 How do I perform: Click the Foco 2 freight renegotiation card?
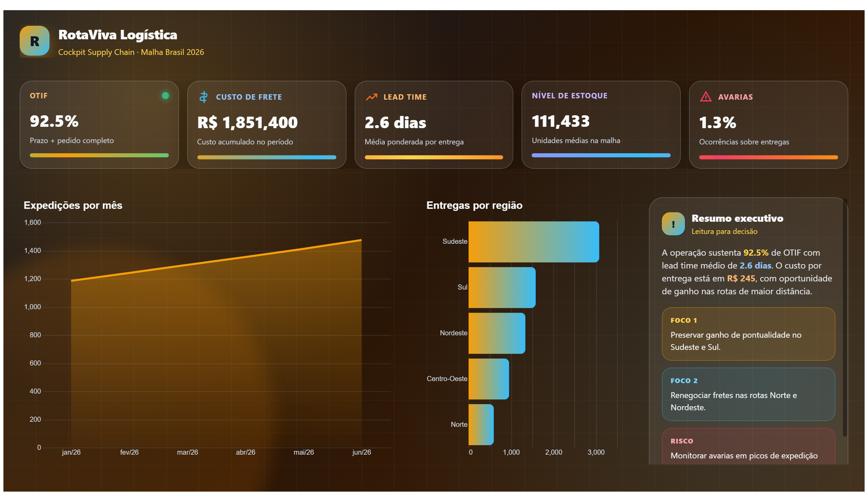pos(748,394)
